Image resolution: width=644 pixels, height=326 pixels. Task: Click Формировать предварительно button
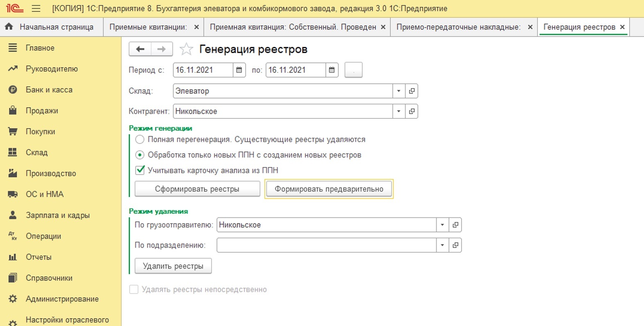329,189
